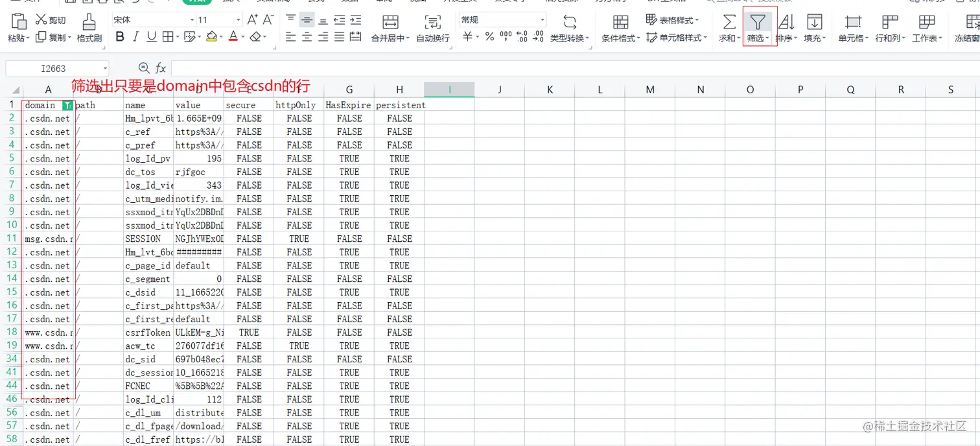Click the cell borders icon

[167, 37]
